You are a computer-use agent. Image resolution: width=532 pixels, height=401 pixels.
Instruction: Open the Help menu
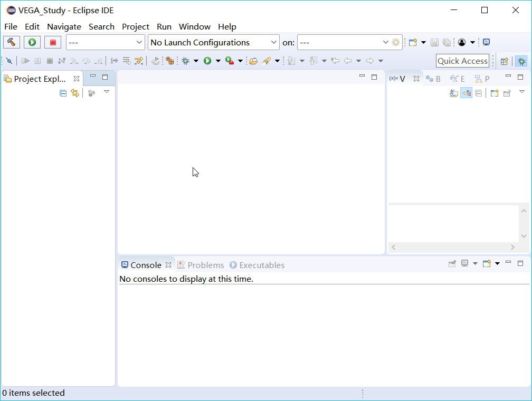click(227, 27)
